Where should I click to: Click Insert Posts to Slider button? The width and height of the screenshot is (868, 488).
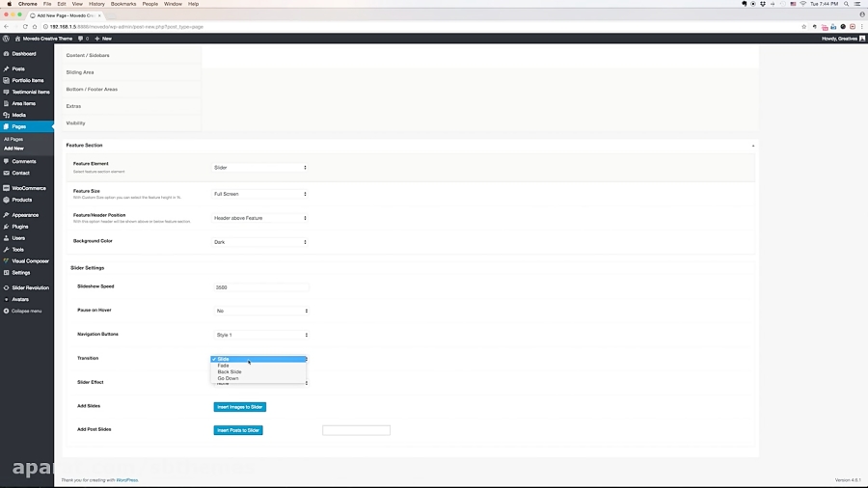click(x=238, y=430)
